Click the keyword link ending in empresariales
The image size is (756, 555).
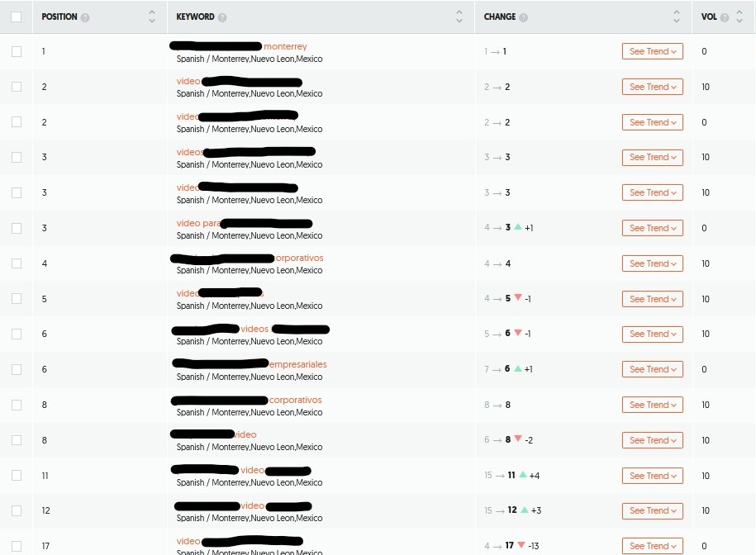pos(297,364)
